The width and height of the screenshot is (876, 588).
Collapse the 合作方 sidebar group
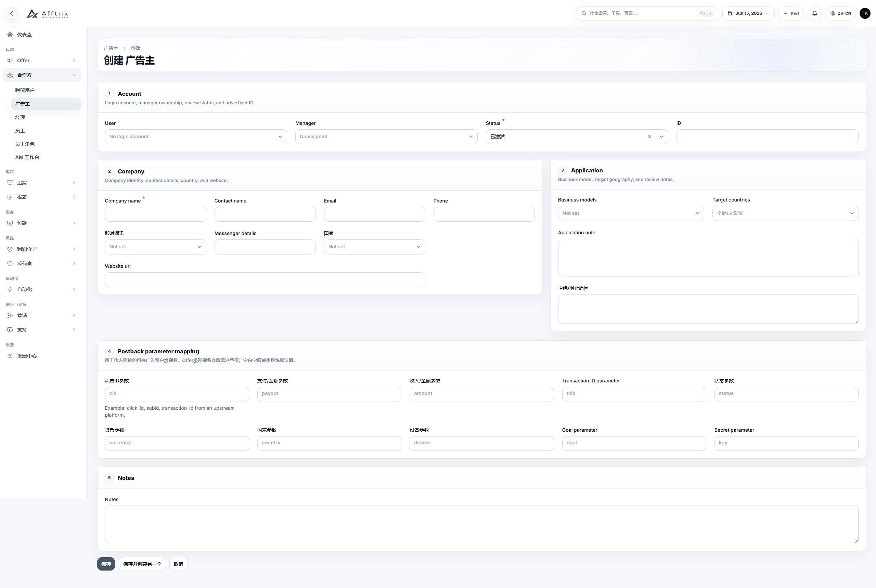(42, 75)
